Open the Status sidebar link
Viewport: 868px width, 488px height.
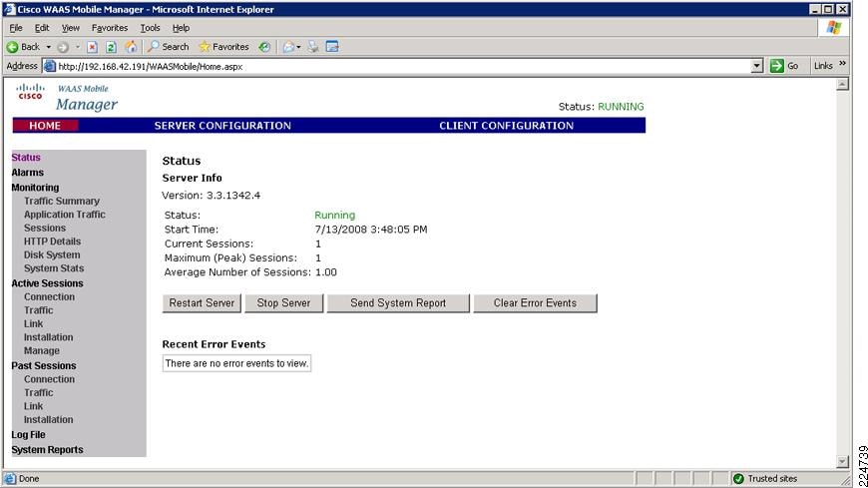point(26,158)
